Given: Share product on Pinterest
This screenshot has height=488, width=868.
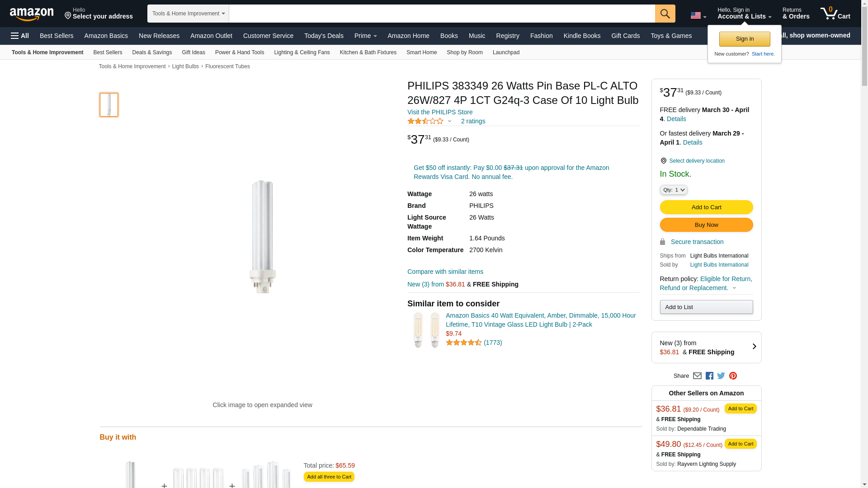Looking at the screenshot, I should pyautogui.click(x=733, y=376).
